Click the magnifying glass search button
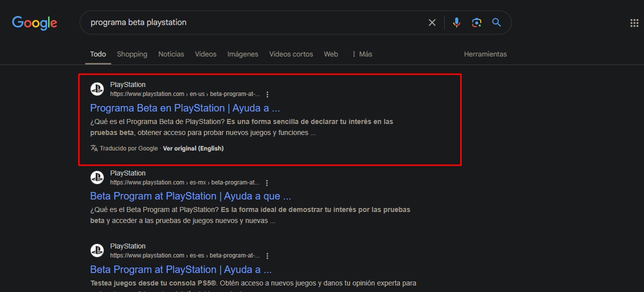Viewport: 644px width, 292px height. pos(496,22)
